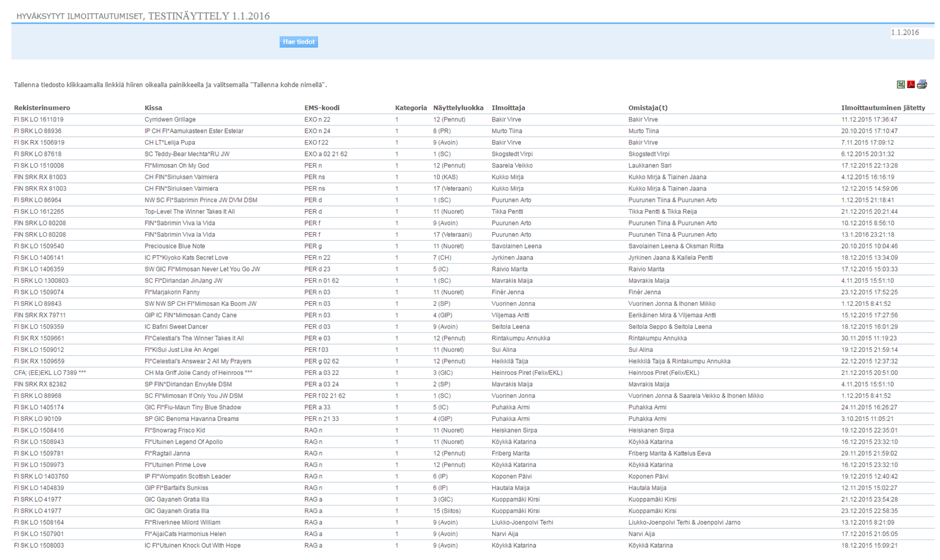Image resolution: width=940 pixels, height=560 pixels.
Task: Click FI*Utuinen Prime Love
Action: [x=175, y=465]
